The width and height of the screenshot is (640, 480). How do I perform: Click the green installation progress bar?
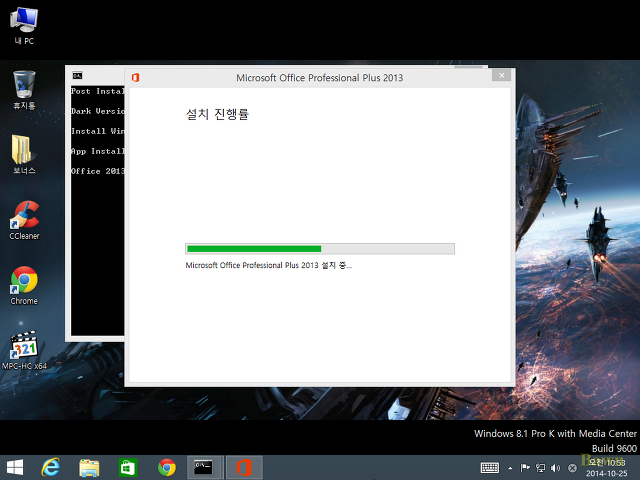pos(320,249)
